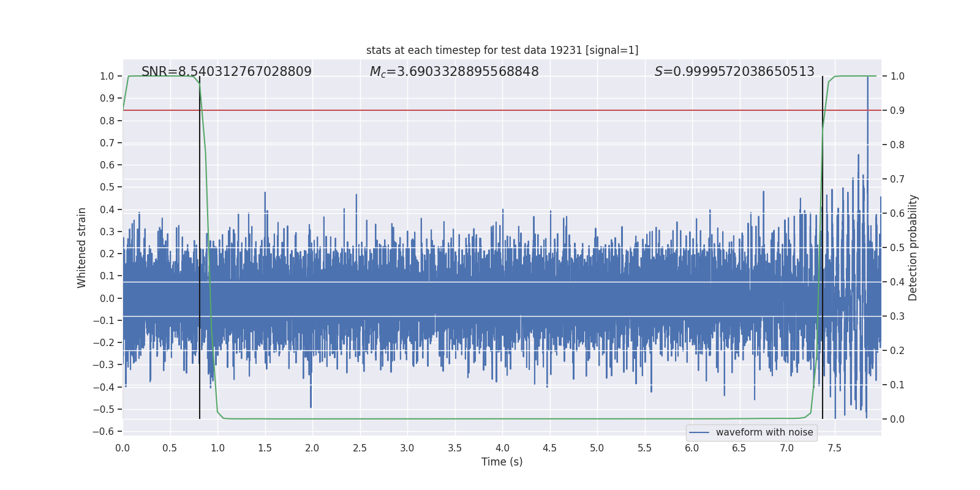Click the 7.5 tick label on time axis
This screenshot has height=490, width=980.
[x=834, y=448]
